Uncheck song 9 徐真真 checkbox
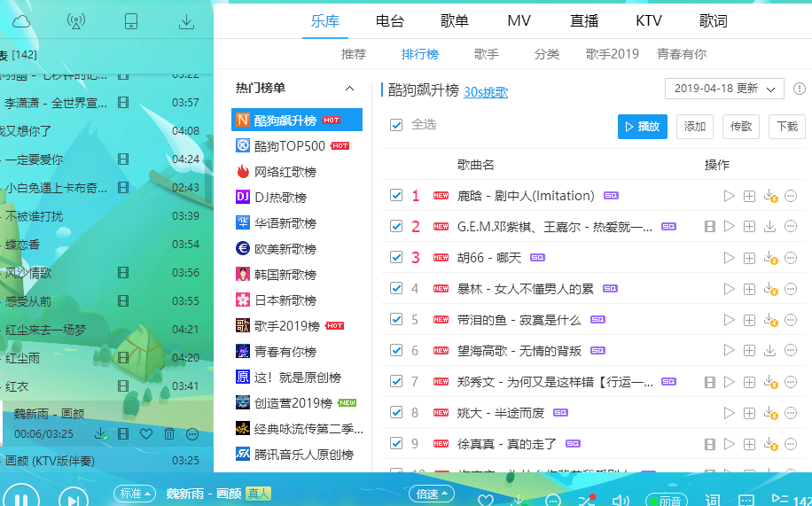Screen dimensions: 812x506 tap(396, 444)
